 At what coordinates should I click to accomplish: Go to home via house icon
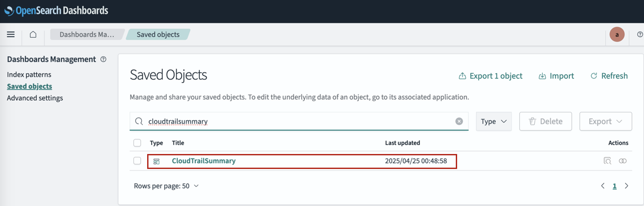pos(33,34)
